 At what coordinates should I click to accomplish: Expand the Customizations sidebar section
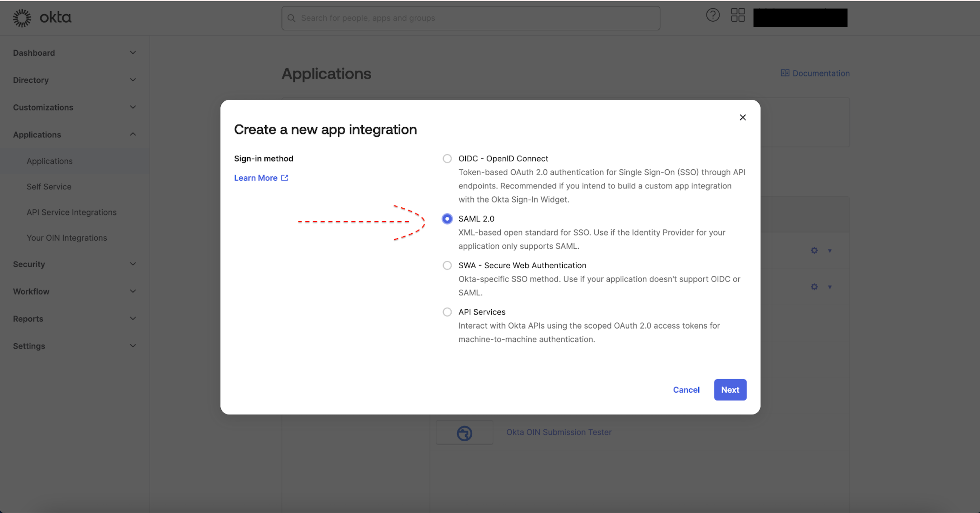(75, 107)
